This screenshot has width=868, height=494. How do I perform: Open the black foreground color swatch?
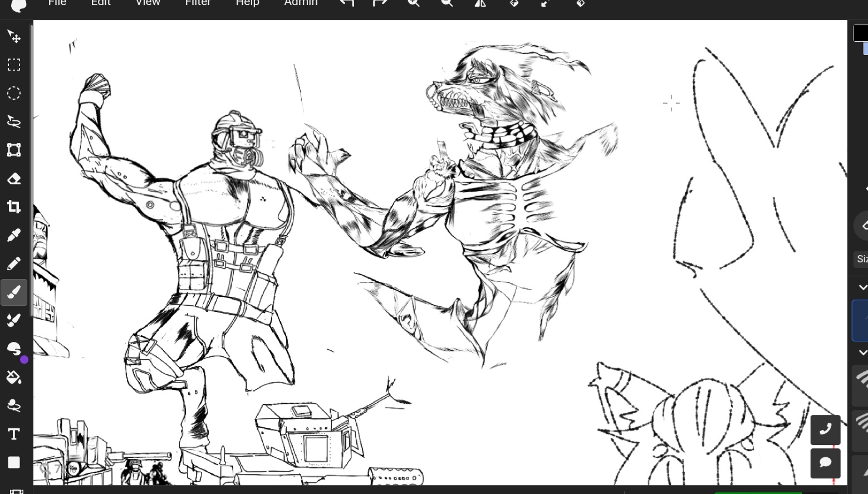click(861, 33)
